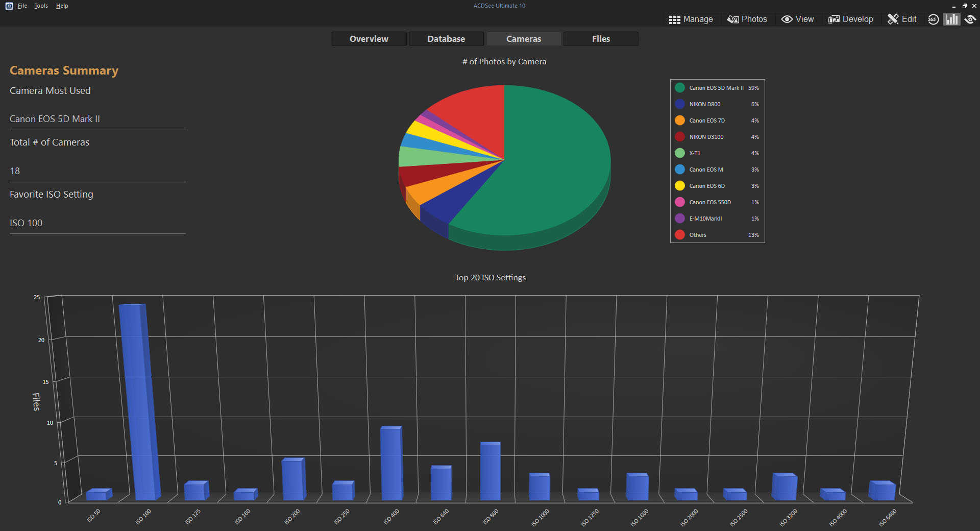Click the 'ISO 6400' axis label
The image size is (980, 531).
tap(888, 518)
